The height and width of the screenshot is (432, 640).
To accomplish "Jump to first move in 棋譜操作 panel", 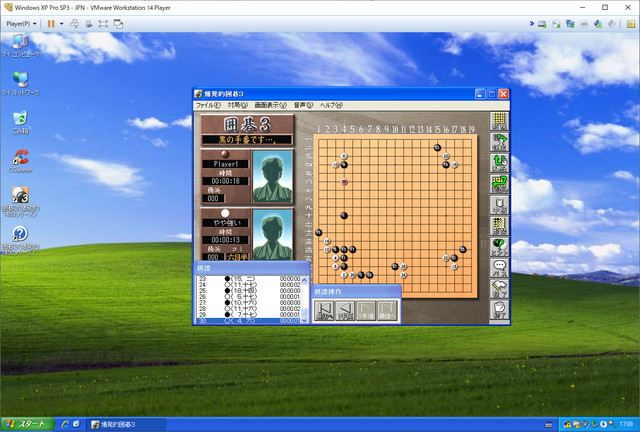I will coord(324,311).
